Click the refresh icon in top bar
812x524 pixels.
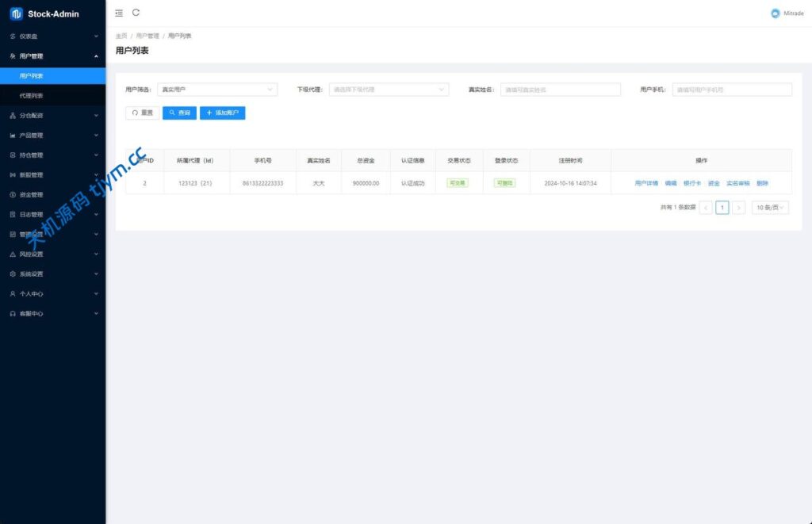(x=136, y=13)
